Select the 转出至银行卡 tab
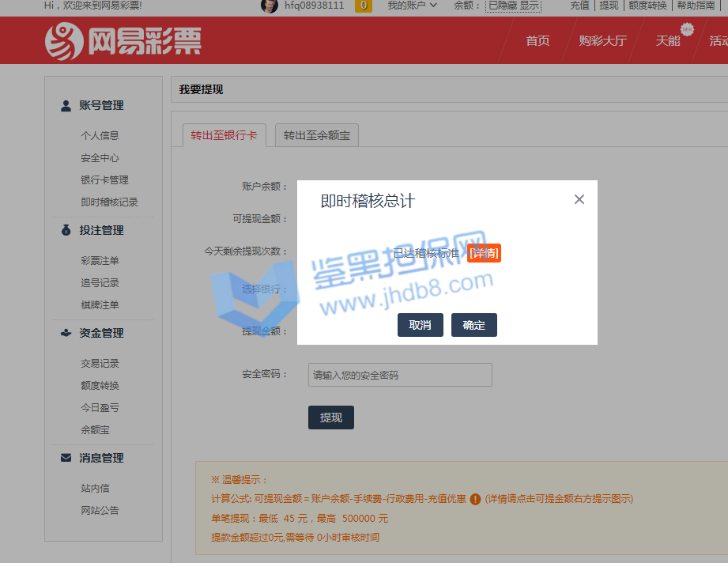Viewport: 728px width, 563px height. (x=224, y=135)
